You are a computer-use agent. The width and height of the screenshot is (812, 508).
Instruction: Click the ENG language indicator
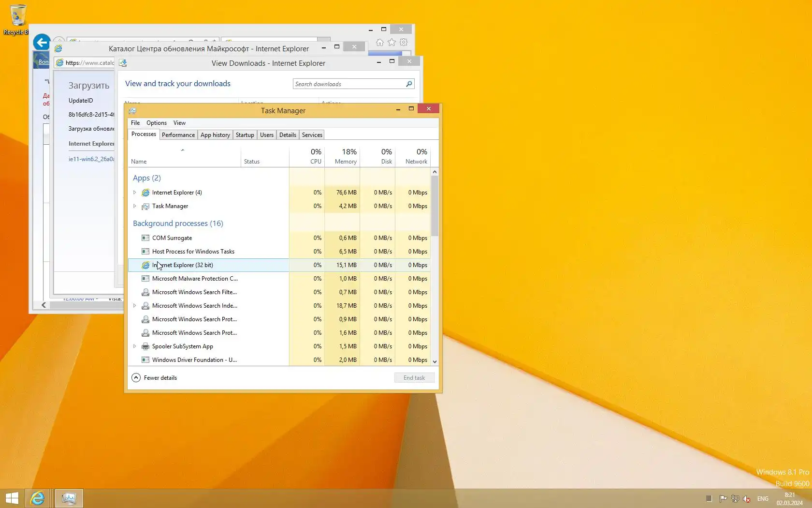coord(763,499)
